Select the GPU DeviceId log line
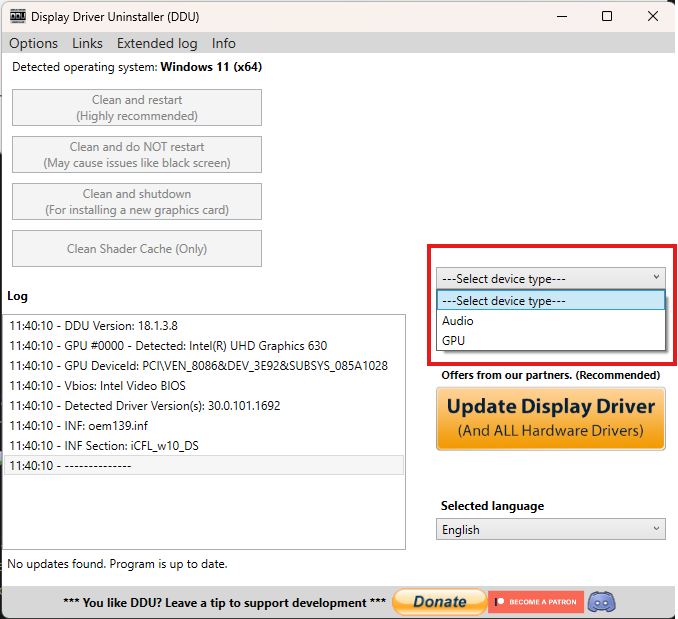Viewport: 678px width, 619px height. (x=204, y=366)
